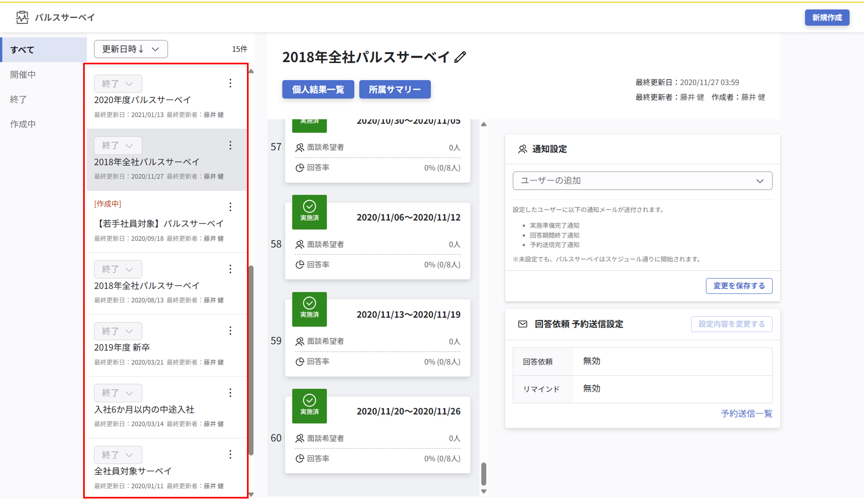Open 個人結果一覧
Screen dimensions: 864x504
(318, 89)
